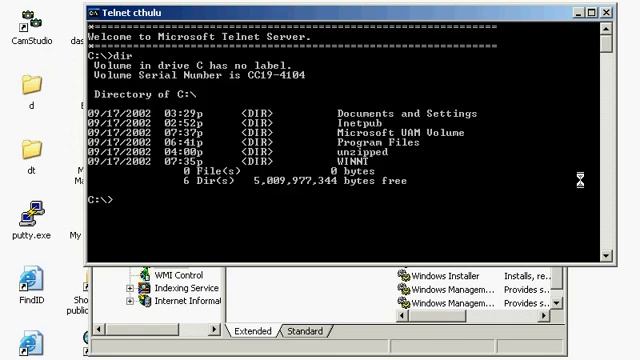The image size is (640, 360).
Task: Click Telnet window scroll up arrow
Action: tap(606, 29)
